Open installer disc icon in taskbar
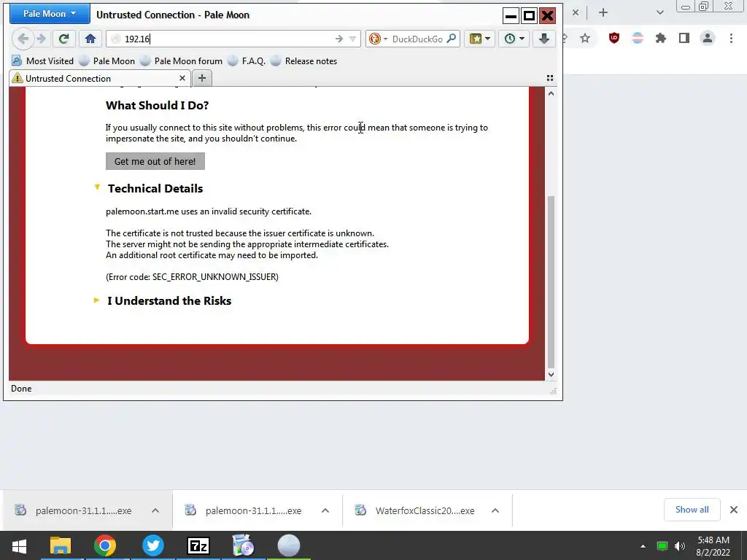 [243, 545]
